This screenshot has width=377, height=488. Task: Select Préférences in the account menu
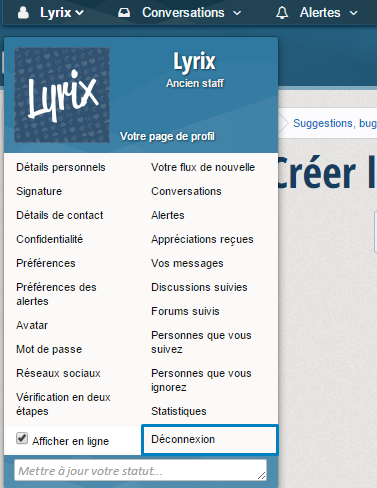(46, 263)
